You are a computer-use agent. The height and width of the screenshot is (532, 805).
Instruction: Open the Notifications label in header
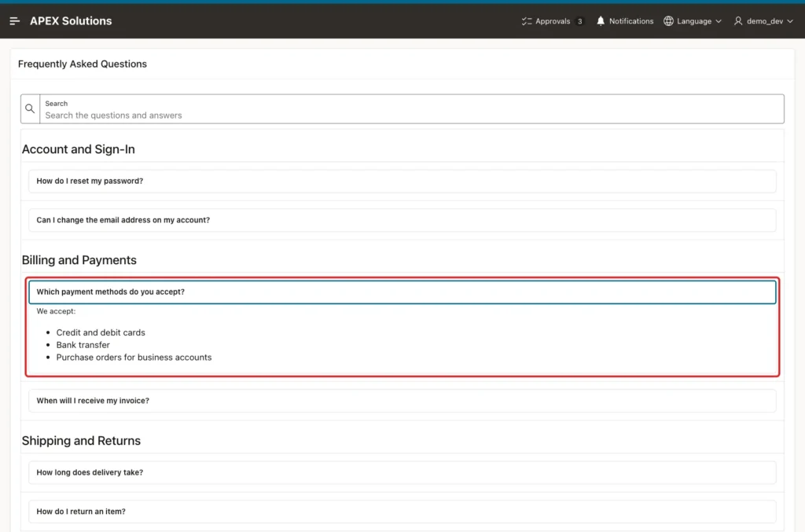click(x=631, y=21)
